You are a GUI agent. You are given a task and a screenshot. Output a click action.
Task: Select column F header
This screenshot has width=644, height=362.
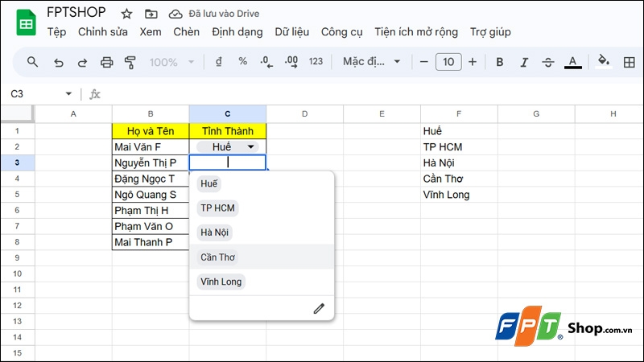tap(459, 113)
